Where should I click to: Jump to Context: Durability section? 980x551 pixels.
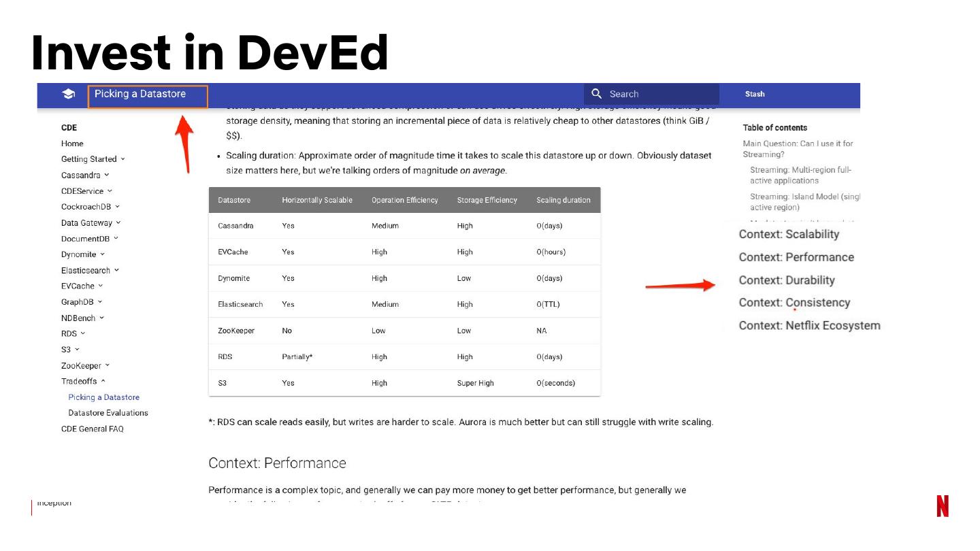coord(786,280)
